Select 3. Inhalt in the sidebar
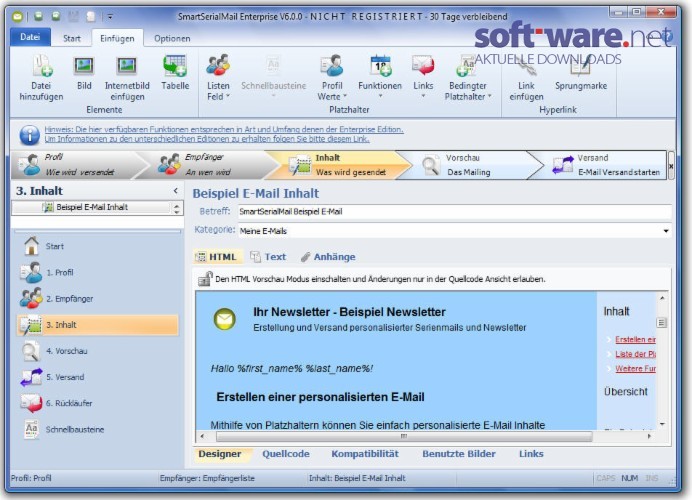This screenshot has height=500, width=692. (98, 325)
